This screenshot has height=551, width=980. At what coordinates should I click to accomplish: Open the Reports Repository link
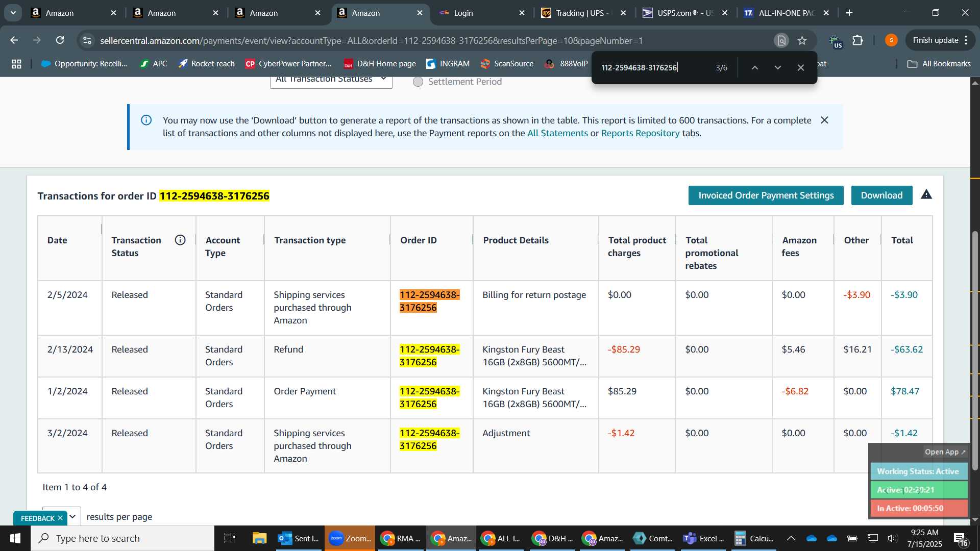tap(640, 133)
